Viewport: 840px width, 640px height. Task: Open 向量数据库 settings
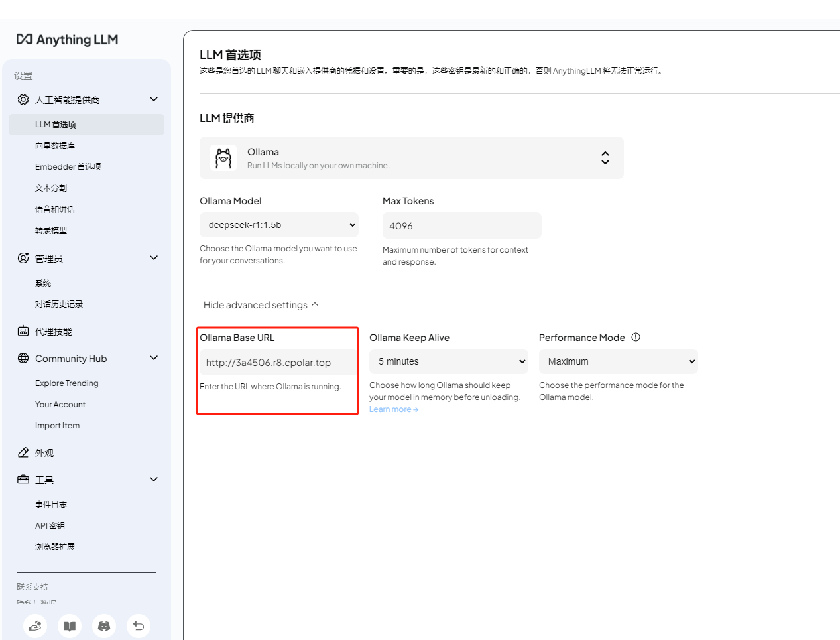coord(55,146)
